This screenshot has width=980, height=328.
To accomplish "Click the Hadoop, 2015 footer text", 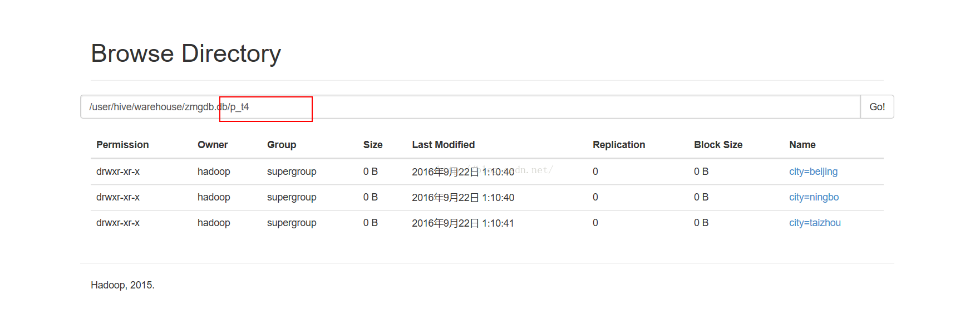I will (122, 285).
